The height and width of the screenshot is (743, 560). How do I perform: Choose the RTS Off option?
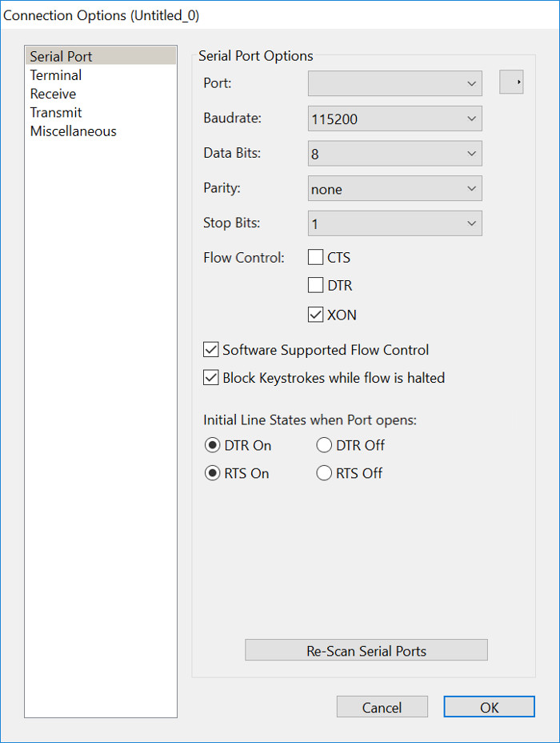pos(324,473)
